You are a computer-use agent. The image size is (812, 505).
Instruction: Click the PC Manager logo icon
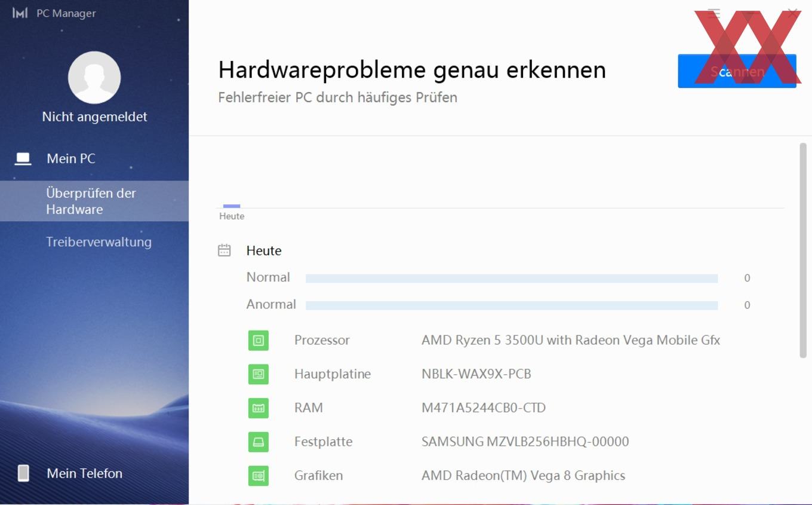(20, 13)
